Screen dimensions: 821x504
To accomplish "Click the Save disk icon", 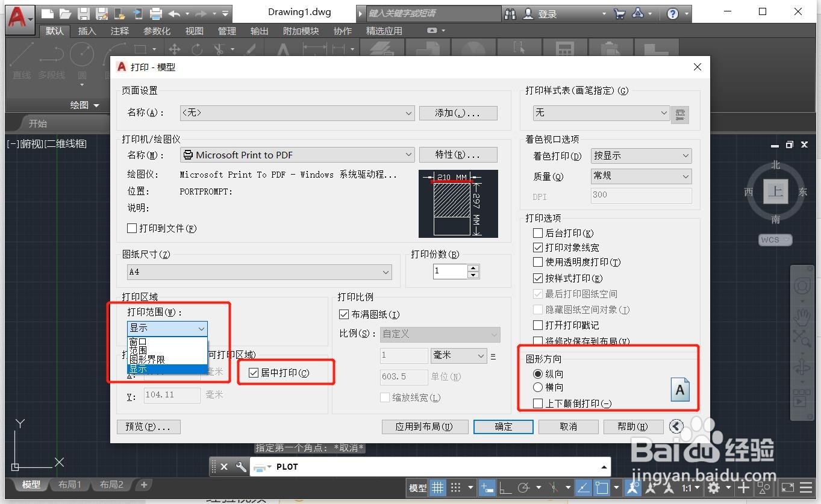I will 84,13.
